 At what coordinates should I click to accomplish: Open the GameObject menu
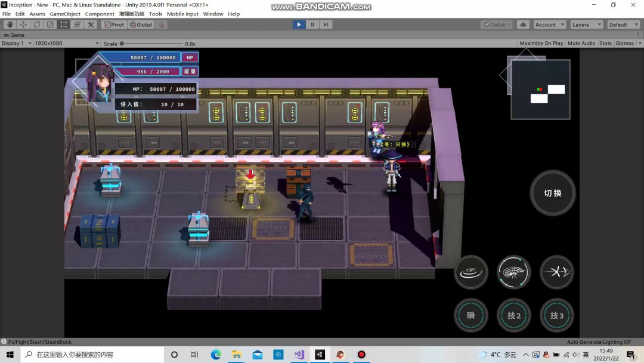pyautogui.click(x=65, y=14)
